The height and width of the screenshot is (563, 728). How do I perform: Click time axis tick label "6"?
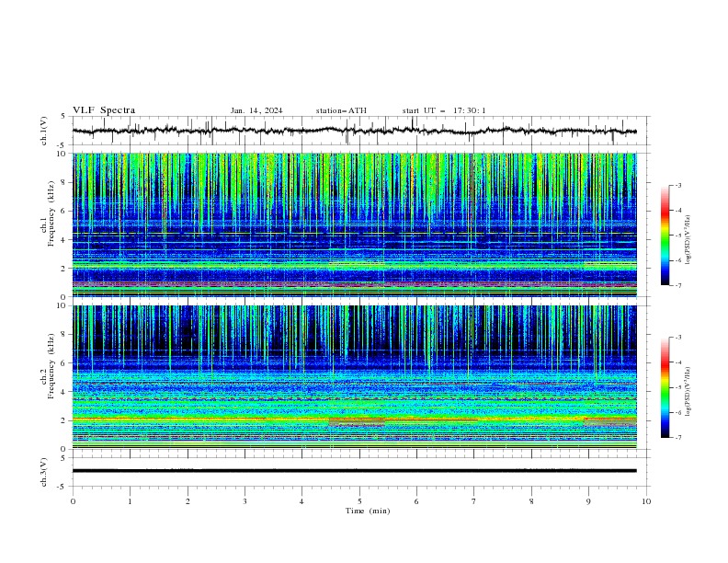click(x=416, y=501)
